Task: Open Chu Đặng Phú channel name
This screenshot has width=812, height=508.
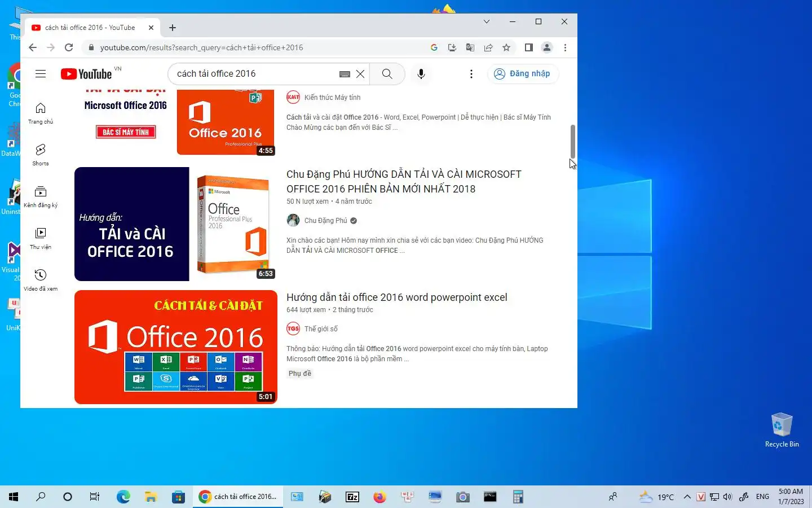Action: (326, 221)
